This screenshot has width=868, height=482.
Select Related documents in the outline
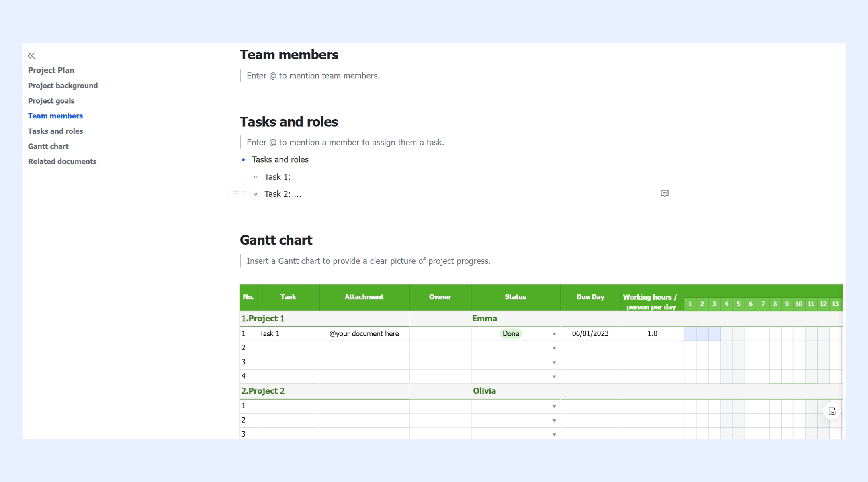point(62,161)
